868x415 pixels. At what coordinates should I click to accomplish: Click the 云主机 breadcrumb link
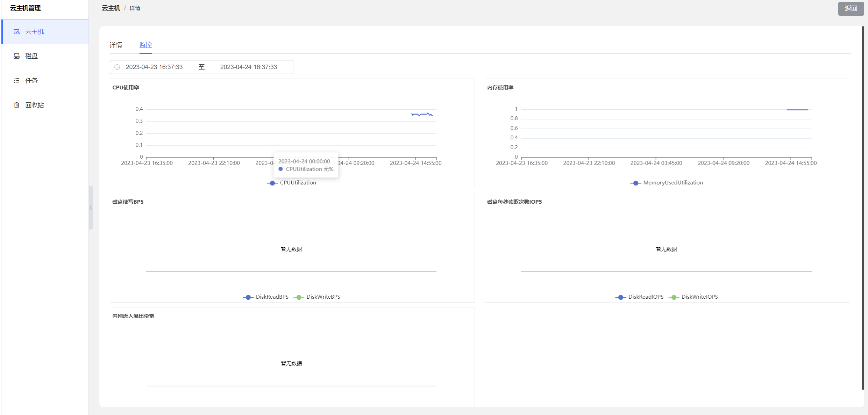[111, 8]
